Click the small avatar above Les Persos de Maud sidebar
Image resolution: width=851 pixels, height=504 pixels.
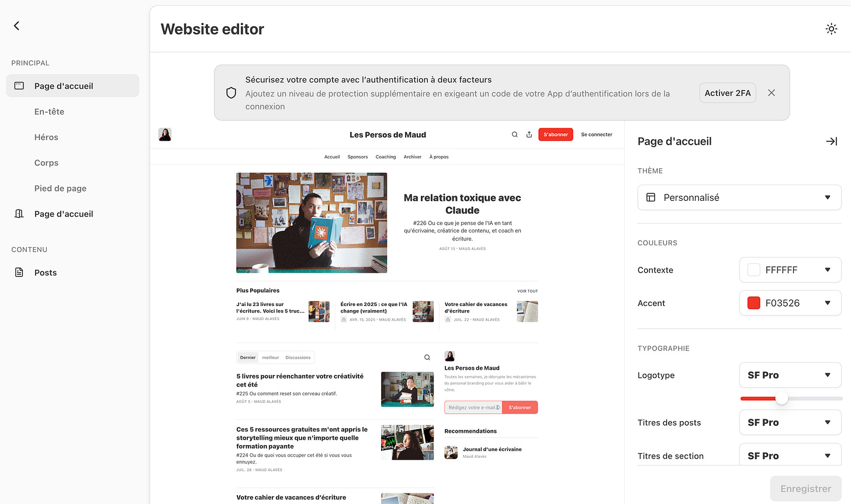(x=449, y=356)
